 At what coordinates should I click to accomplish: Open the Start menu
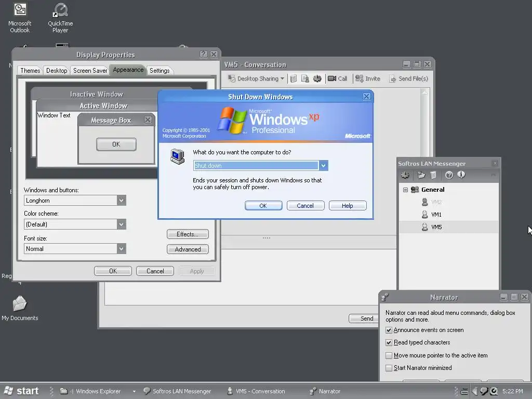pyautogui.click(x=22, y=391)
